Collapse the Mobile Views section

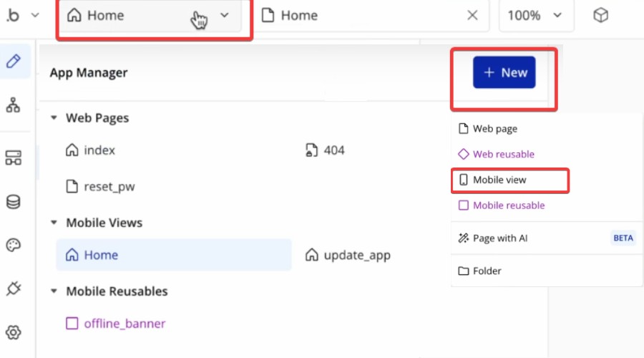click(x=54, y=223)
